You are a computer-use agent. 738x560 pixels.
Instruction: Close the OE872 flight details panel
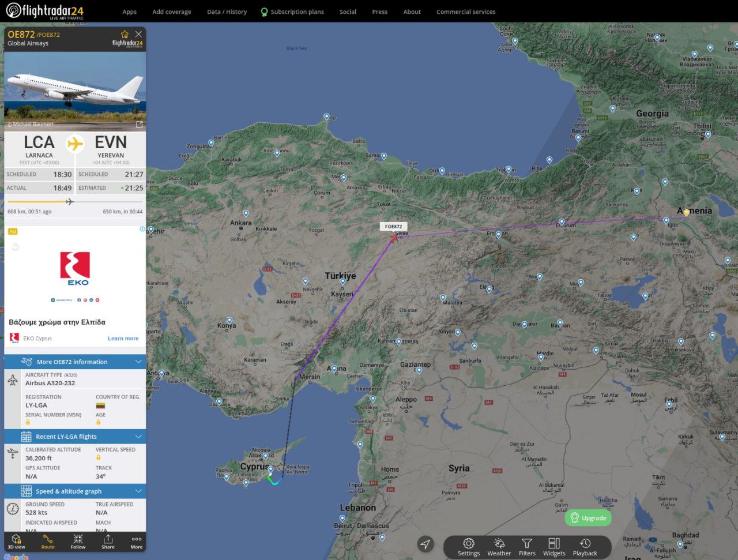coord(138,35)
